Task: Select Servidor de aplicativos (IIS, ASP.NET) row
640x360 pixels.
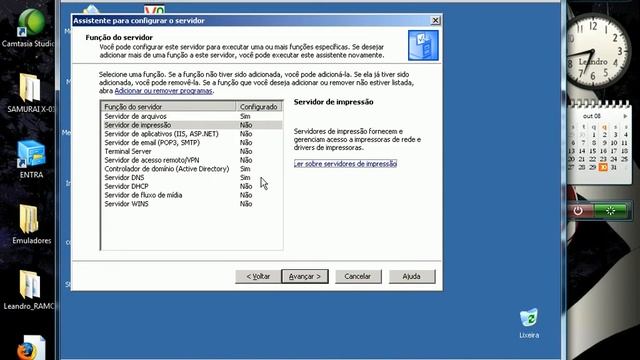Action: click(x=191, y=134)
